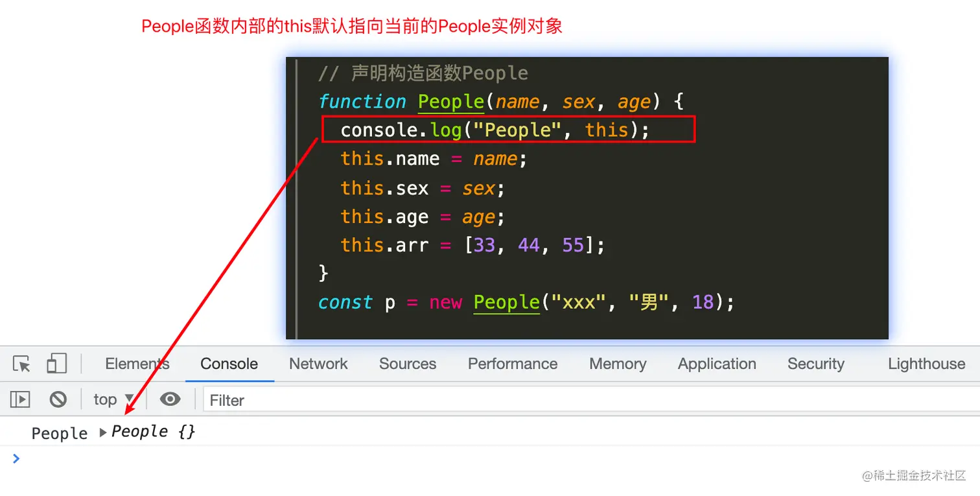This screenshot has width=980, height=496.
Task: Click the this.sex = sex code line
Action: pos(423,188)
